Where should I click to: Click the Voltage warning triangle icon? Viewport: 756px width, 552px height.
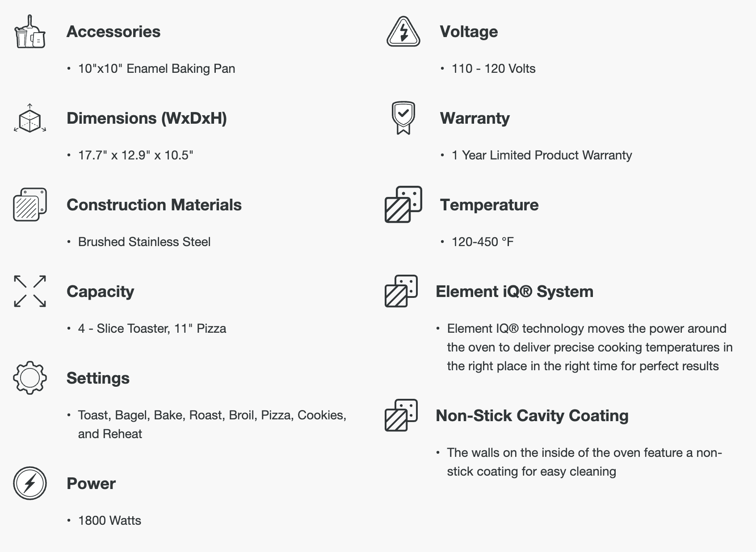[x=403, y=32]
